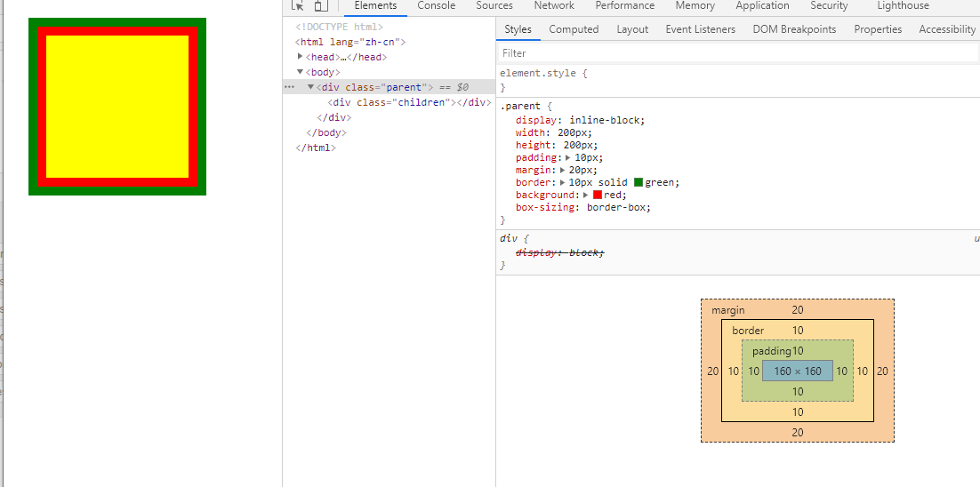Click the yellow children box on page

(117, 107)
